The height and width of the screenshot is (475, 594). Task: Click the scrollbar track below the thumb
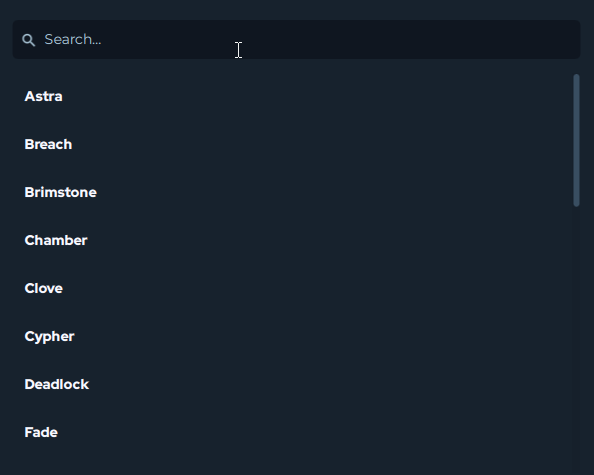click(577, 341)
